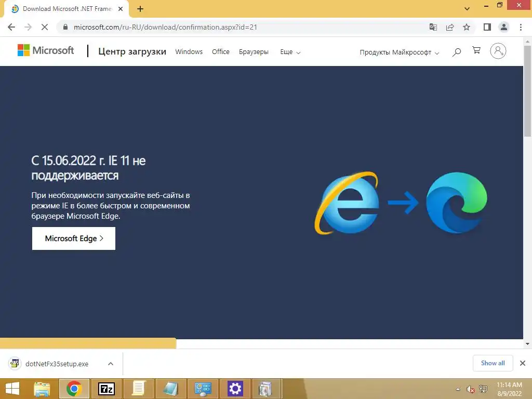The image size is (532, 399).
Task: Launch 7-Zip from the taskbar
Action: (x=106, y=389)
